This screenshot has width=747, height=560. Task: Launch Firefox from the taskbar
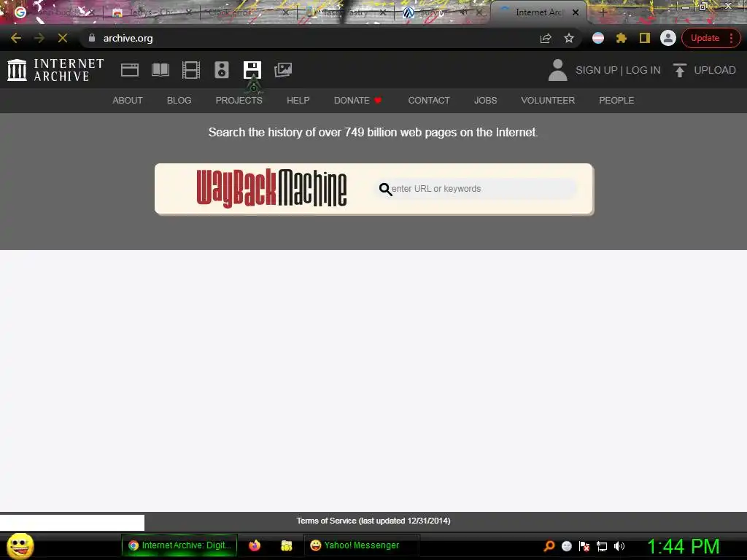coord(255,545)
